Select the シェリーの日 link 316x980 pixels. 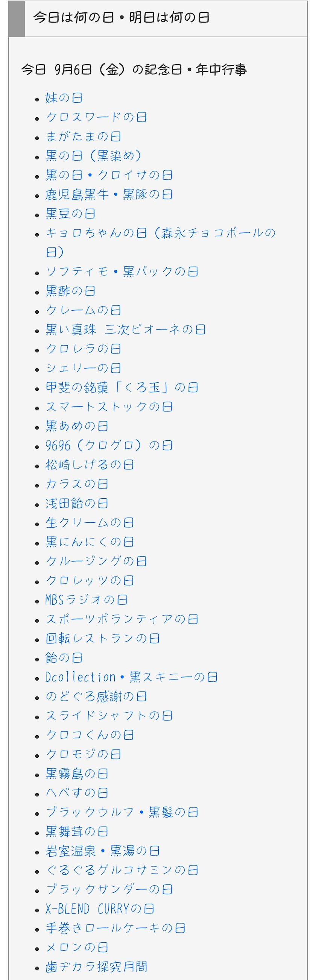click(84, 368)
